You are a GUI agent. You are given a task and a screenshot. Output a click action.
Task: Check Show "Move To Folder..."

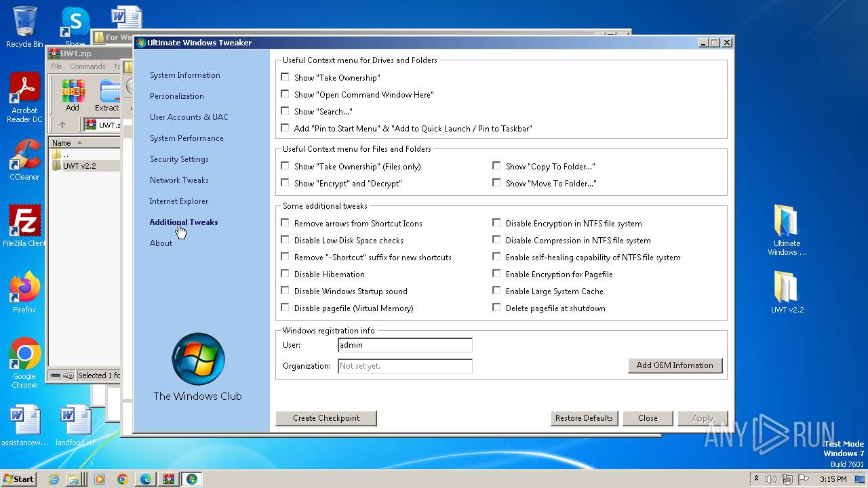point(496,183)
